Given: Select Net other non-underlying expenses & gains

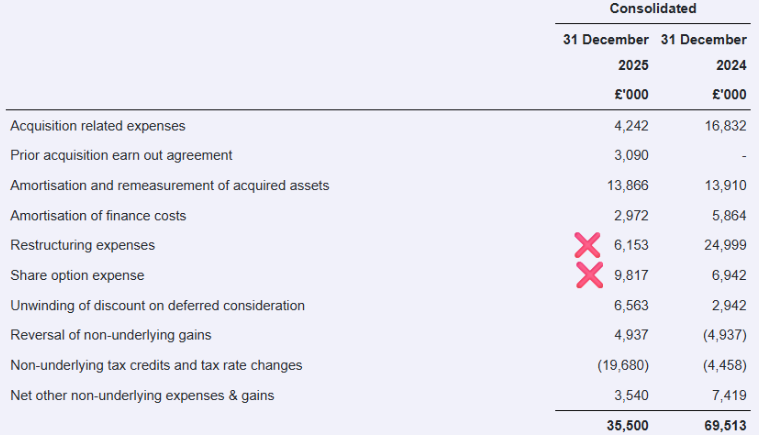Looking at the screenshot, I should 142,395.
